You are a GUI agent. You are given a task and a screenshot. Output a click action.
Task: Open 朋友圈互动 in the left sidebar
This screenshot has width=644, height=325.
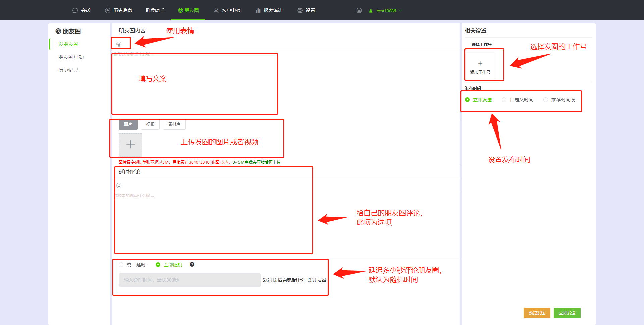point(71,57)
